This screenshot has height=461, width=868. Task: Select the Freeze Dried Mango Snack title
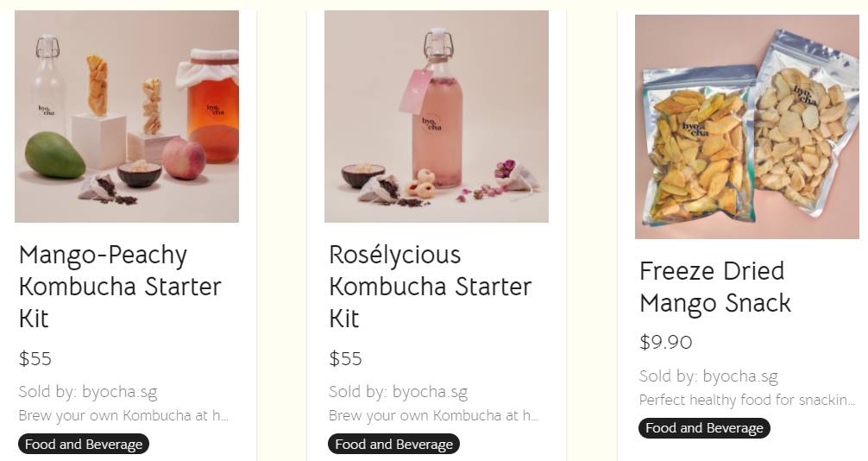point(715,287)
